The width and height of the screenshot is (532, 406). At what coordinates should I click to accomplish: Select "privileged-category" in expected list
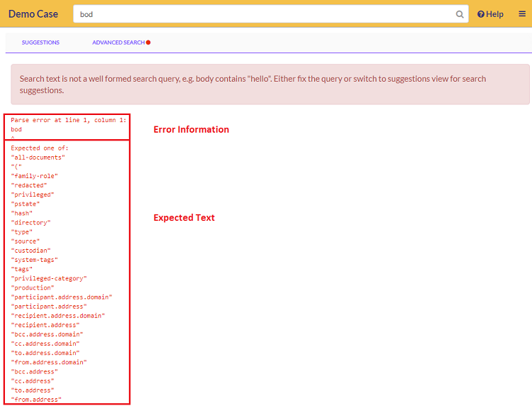(48, 278)
